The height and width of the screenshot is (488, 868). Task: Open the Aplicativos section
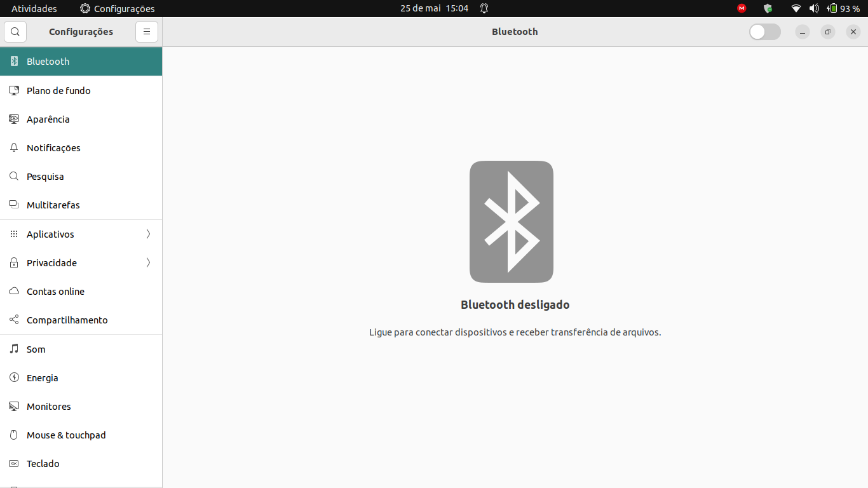81,234
